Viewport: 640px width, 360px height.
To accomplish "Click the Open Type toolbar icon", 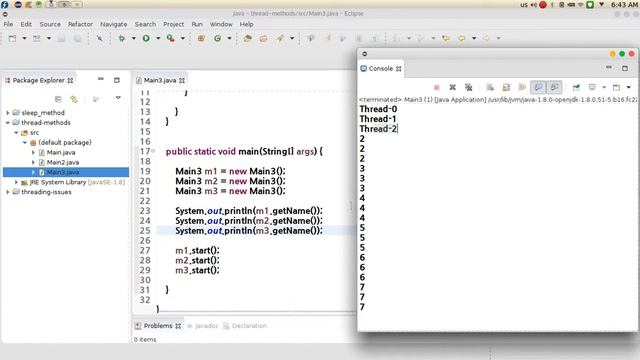I will point(247,38).
